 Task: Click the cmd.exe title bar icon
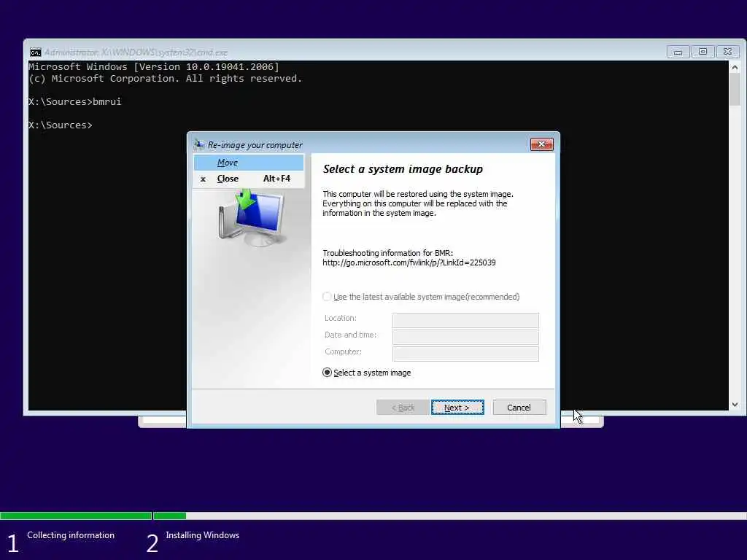pyautogui.click(x=35, y=52)
